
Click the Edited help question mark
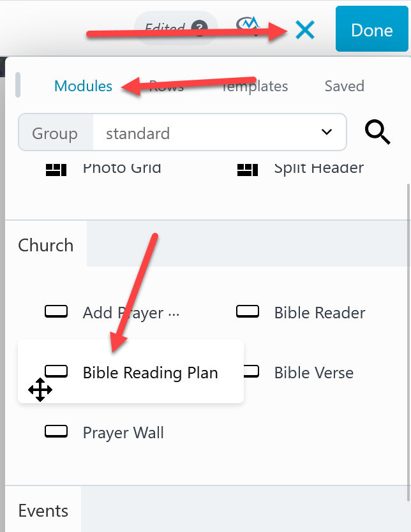(200, 28)
